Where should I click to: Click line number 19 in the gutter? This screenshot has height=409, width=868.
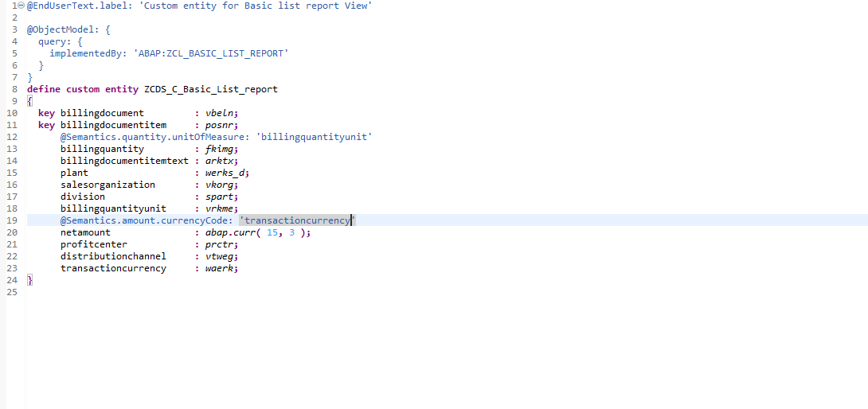(x=13, y=221)
